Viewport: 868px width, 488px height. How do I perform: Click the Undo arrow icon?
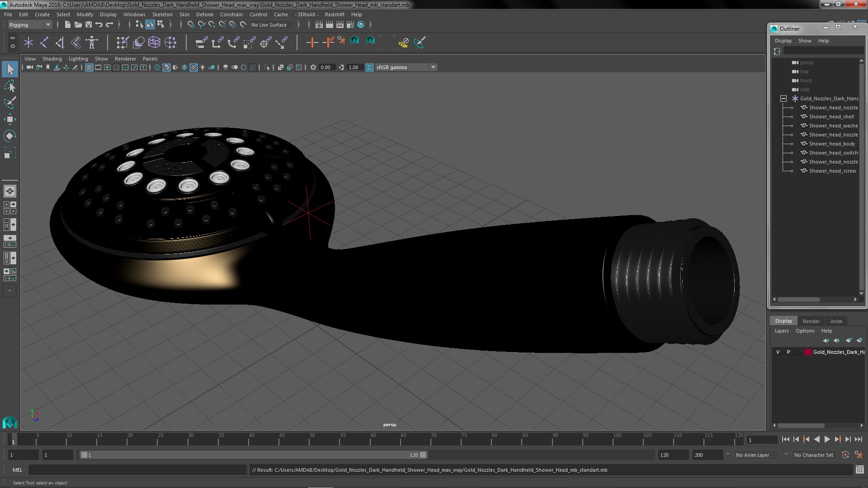99,25
